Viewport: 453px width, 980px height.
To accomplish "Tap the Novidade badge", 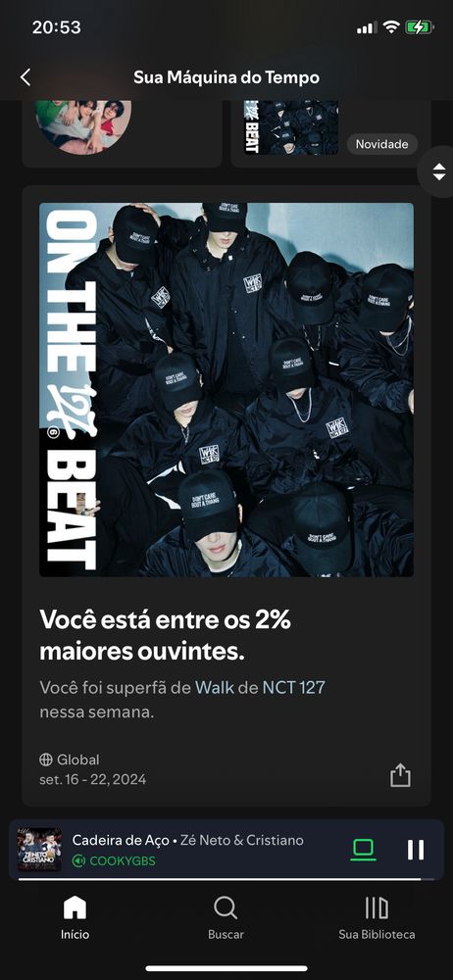I will tap(382, 144).
